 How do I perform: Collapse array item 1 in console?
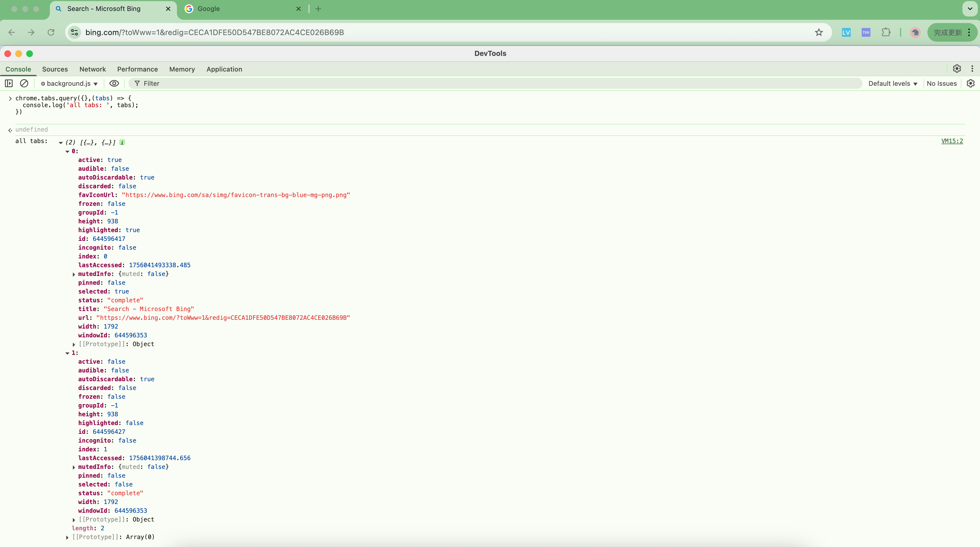[x=67, y=353]
